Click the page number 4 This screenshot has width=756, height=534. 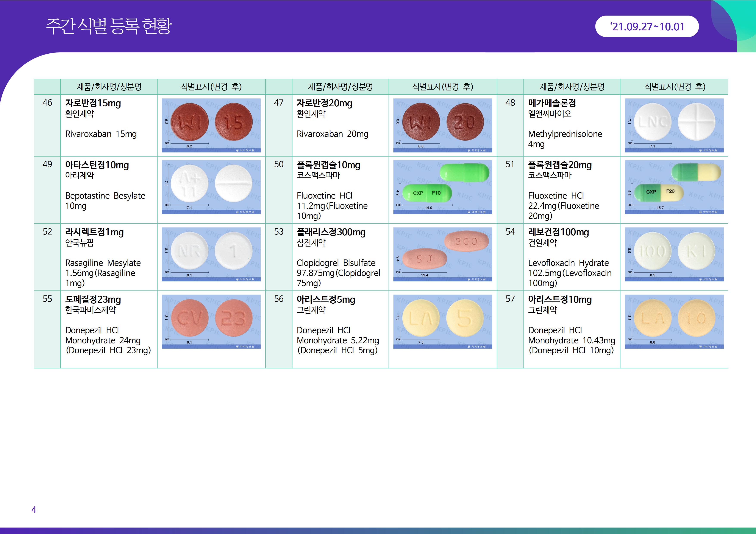coord(34,510)
